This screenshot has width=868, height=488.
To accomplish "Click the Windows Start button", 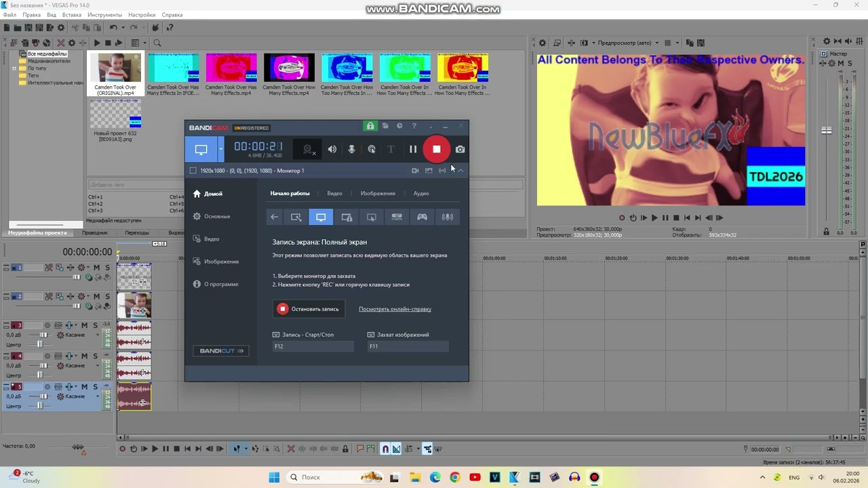I will point(274,477).
